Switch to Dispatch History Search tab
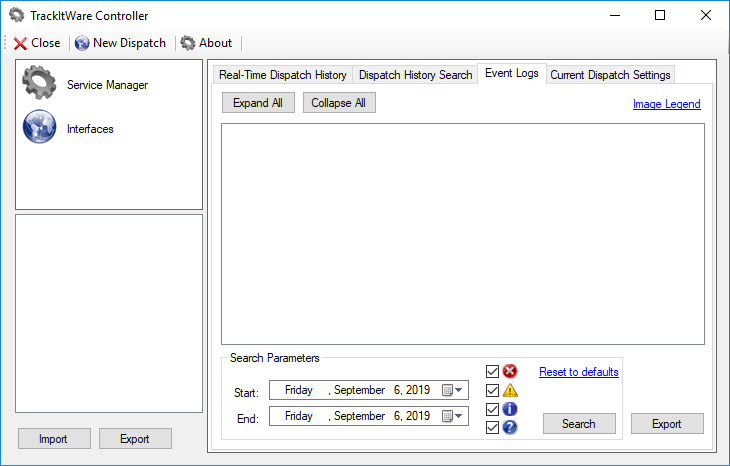 coord(415,75)
